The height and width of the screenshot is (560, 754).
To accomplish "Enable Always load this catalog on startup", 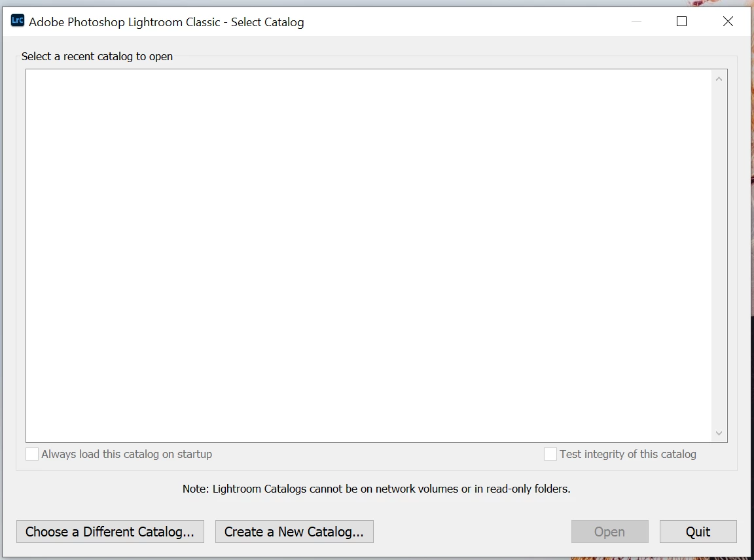I will (x=31, y=454).
